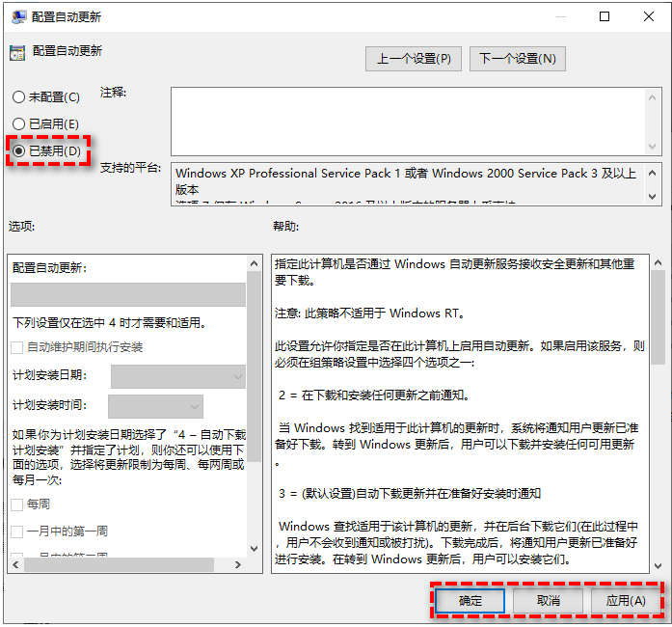Tick the 一月中的第一周 checkbox
672x627 pixels.
pyautogui.click(x=16, y=532)
